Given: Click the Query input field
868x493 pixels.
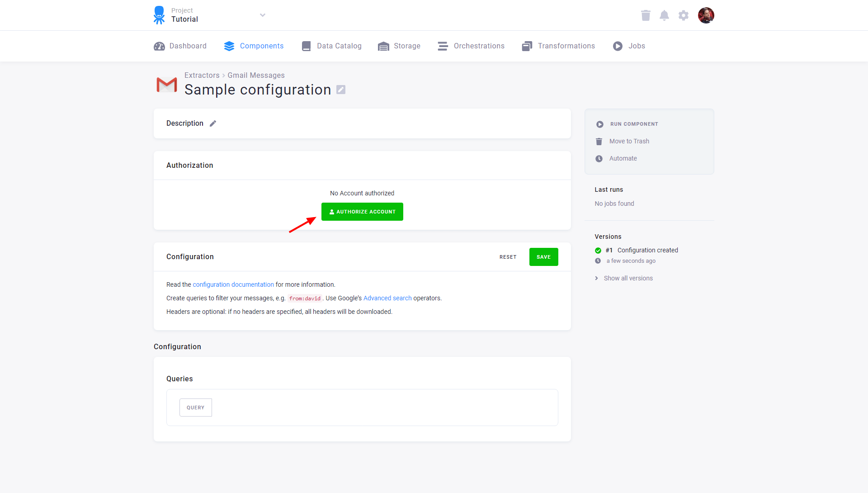Looking at the screenshot, I should pyautogui.click(x=195, y=407).
